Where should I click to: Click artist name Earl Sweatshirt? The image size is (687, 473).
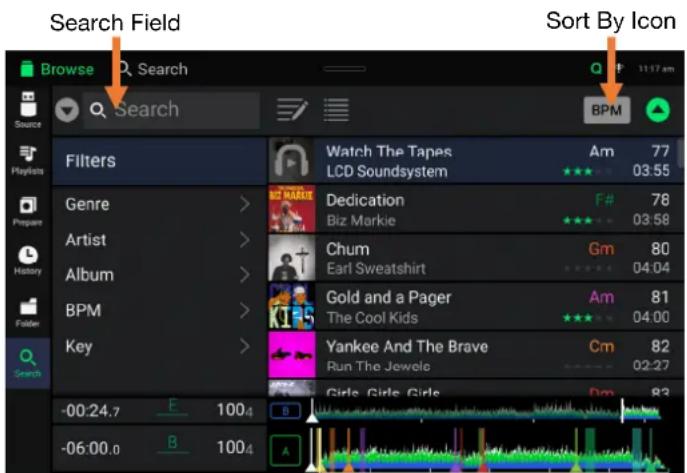pos(376,268)
